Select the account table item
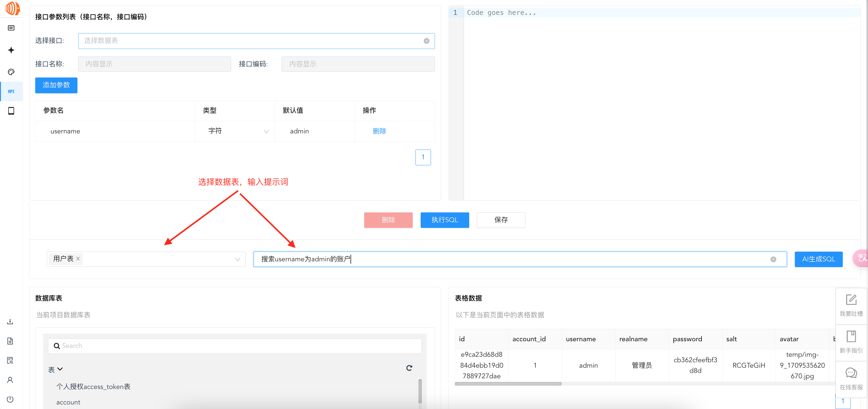 (x=68, y=402)
